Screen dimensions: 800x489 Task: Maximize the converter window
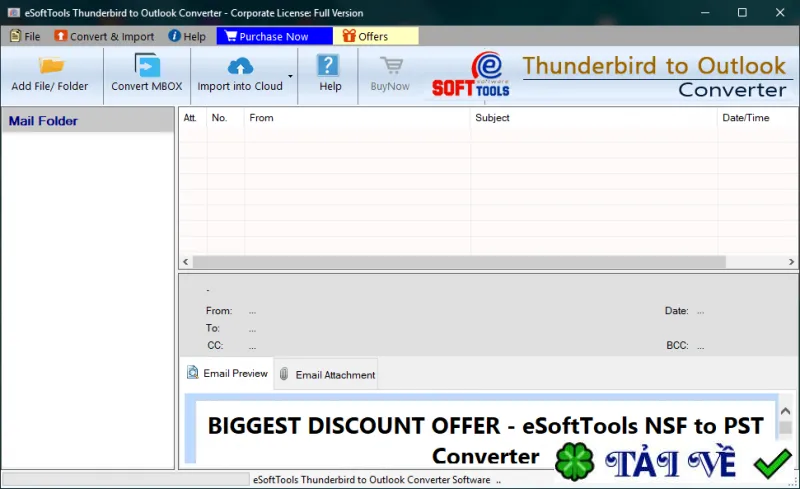742,13
